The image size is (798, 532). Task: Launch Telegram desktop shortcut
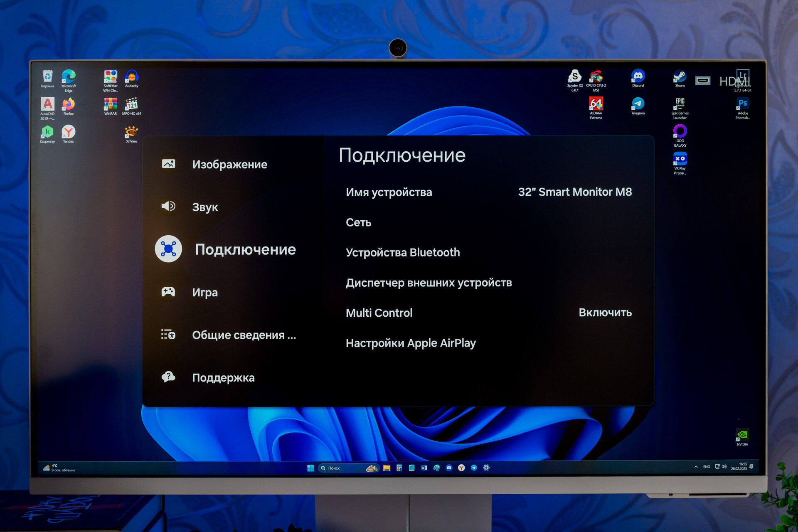[638, 106]
